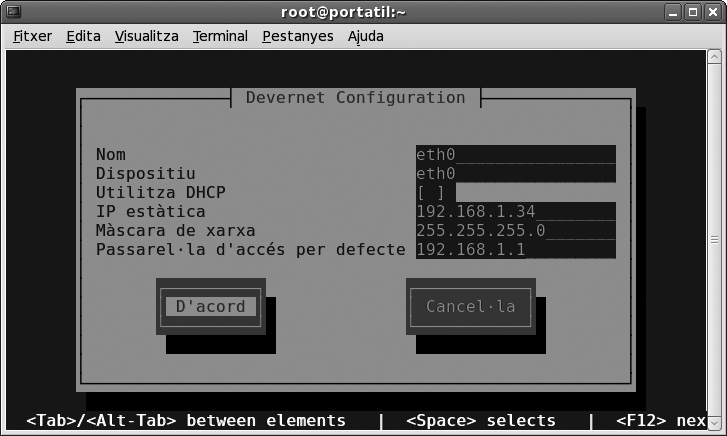This screenshot has width=727, height=436.
Task: Minimize the terminal window
Action: [673, 12]
